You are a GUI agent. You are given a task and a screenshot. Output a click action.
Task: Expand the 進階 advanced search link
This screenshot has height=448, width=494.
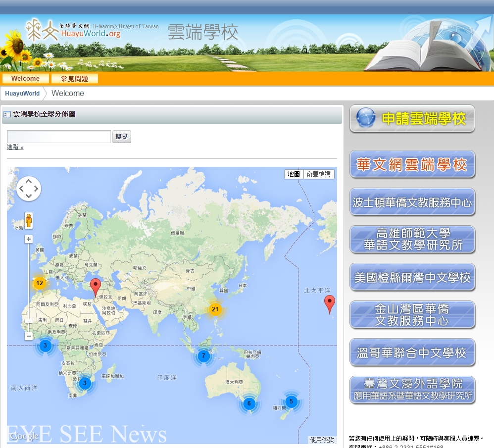(x=15, y=147)
